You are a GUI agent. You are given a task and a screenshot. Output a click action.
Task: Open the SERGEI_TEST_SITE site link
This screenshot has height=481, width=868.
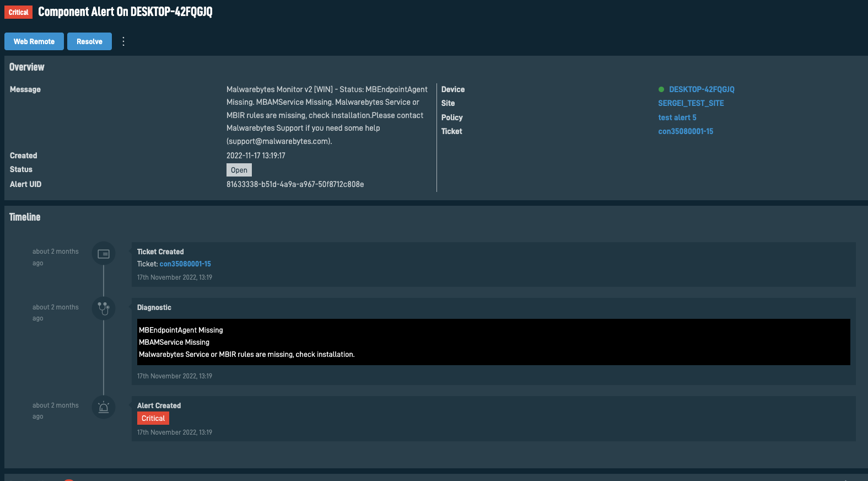691,103
